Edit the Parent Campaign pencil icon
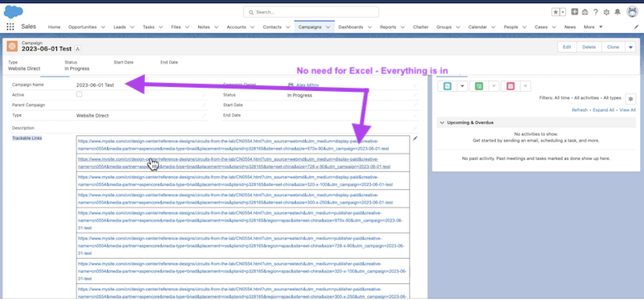 (x=204, y=105)
